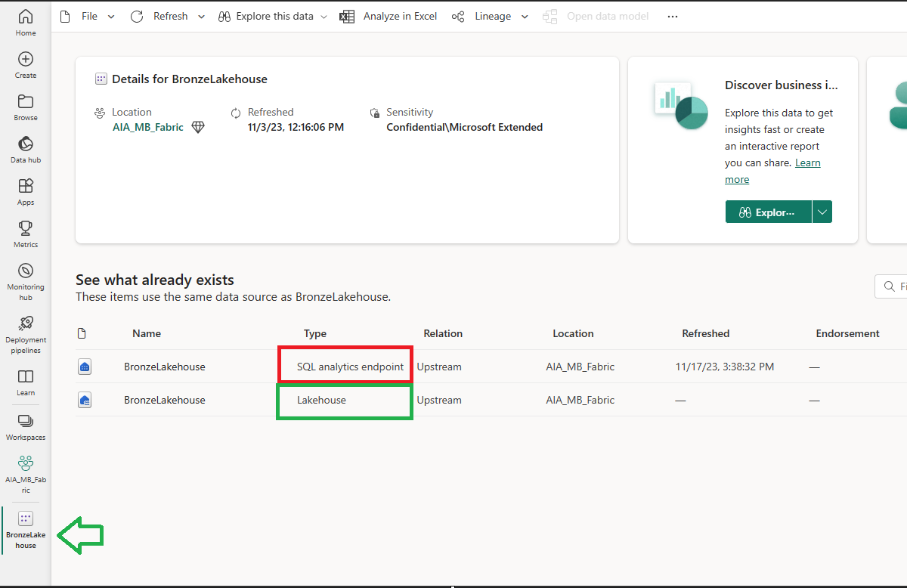
Task: Click the See what already exists heading
Action: click(x=155, y=280)
